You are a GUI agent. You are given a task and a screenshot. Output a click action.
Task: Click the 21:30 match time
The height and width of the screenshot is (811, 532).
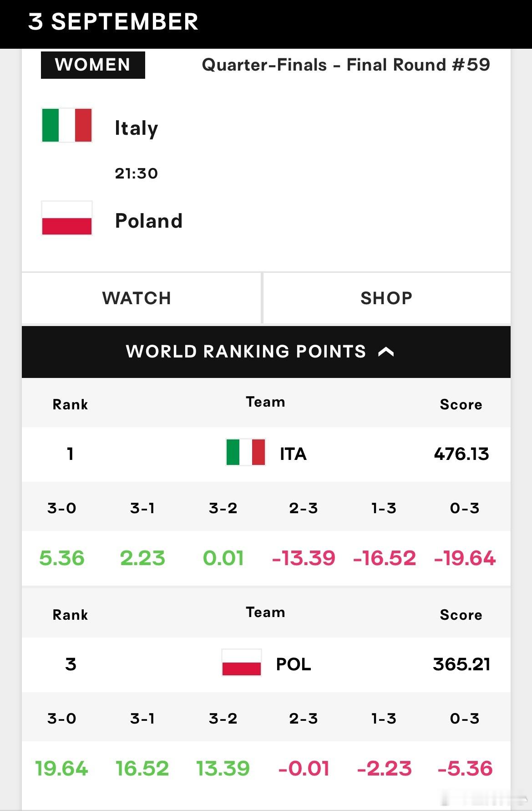click(137, 173)
